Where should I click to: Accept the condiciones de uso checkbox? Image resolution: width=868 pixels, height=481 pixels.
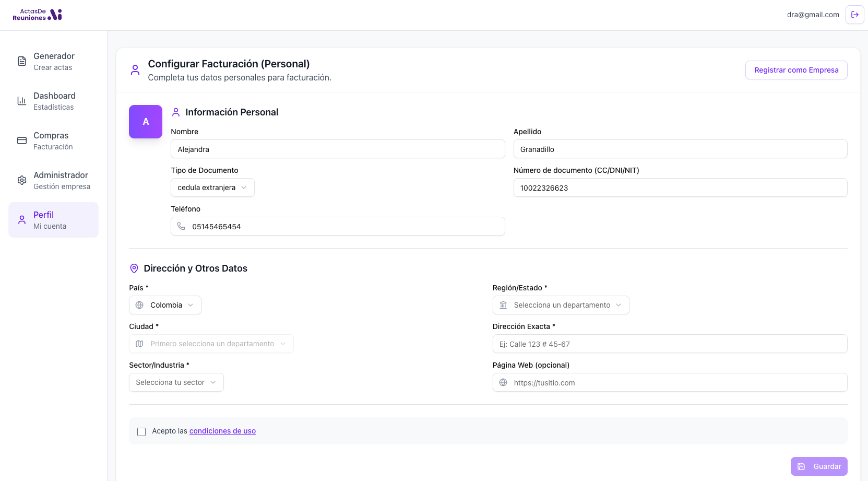point(141,431)
